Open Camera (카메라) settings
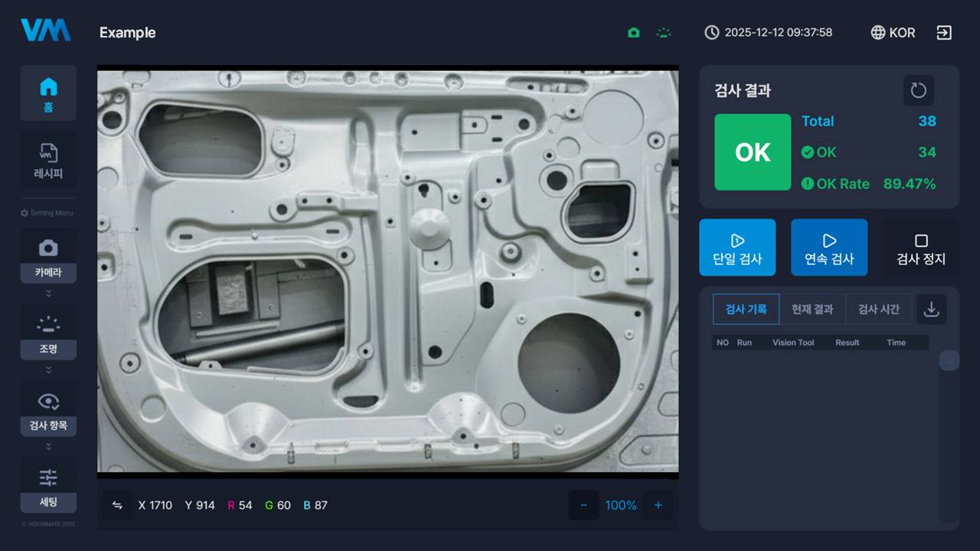Viewport: 980px width, 551px height. 48,256
